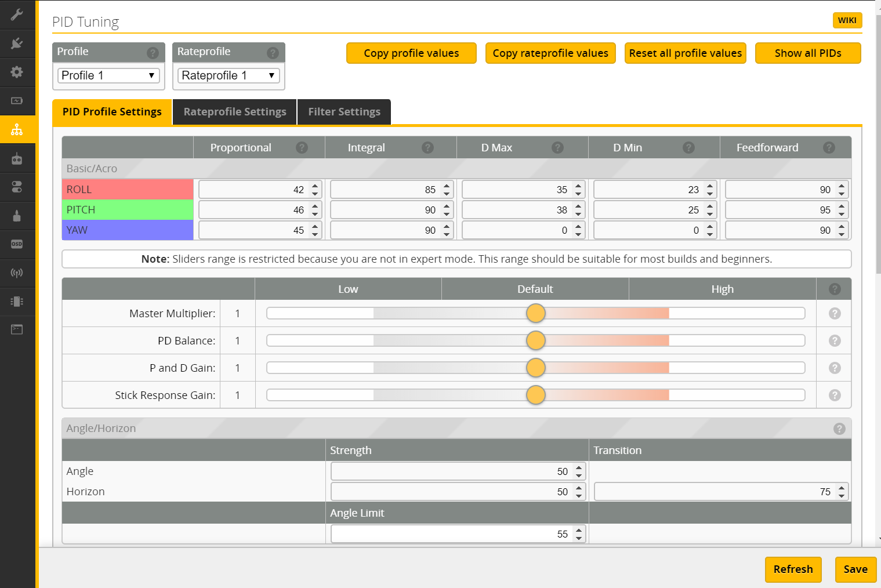Image resolution: width=881 pixels, height=588 pixels.
Task: Click help icon next to Proportional header
Action: pos(302,148)
